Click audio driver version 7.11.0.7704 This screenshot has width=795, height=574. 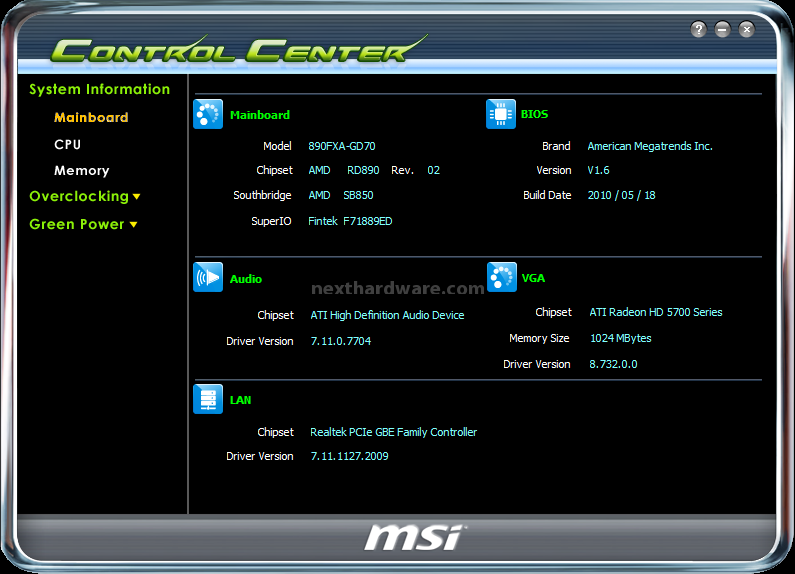click(x=341, y=341)
